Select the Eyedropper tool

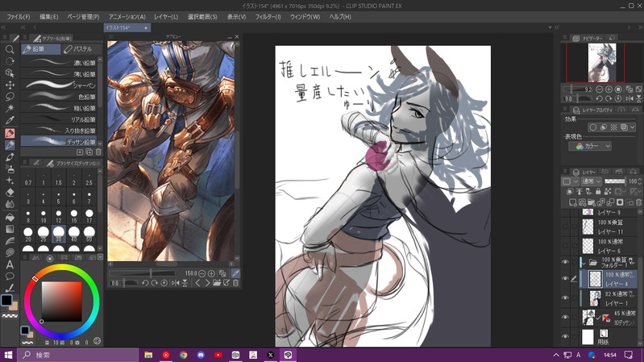pos(10,120)
